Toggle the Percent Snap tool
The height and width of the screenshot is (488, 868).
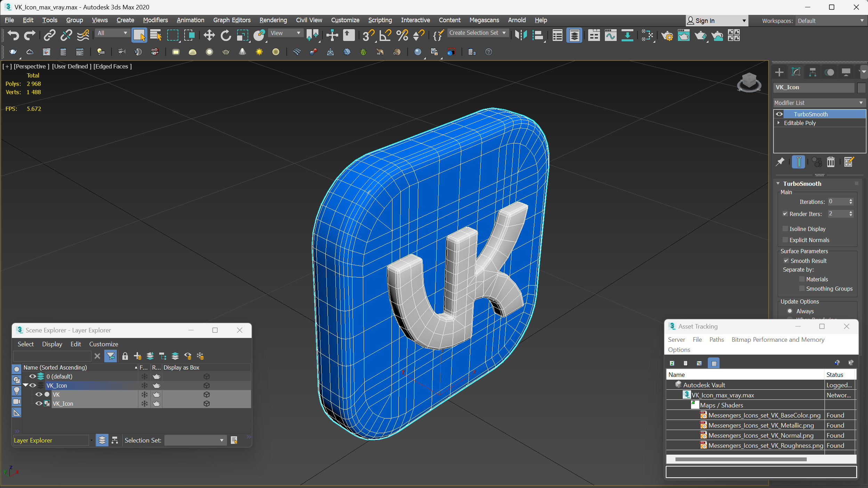(402, 35)
